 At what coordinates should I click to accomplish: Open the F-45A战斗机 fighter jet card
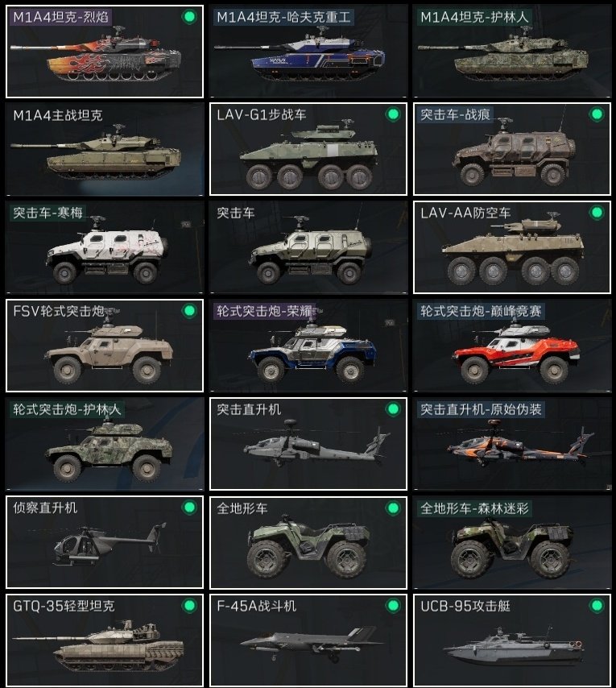click(x=308, y=640)
